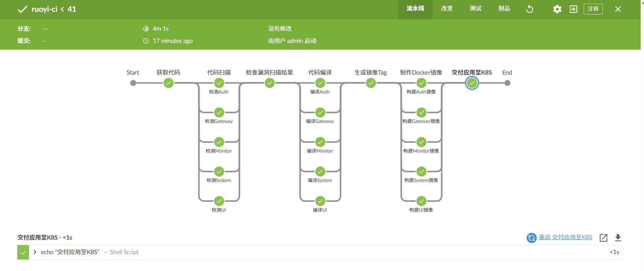Select the 编译UI stage node

[x=320, y=201]
